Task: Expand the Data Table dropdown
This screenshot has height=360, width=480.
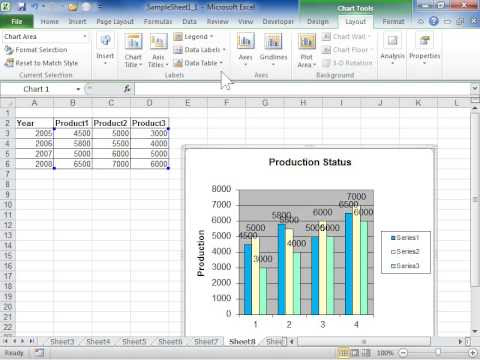Action: (198, 63)
